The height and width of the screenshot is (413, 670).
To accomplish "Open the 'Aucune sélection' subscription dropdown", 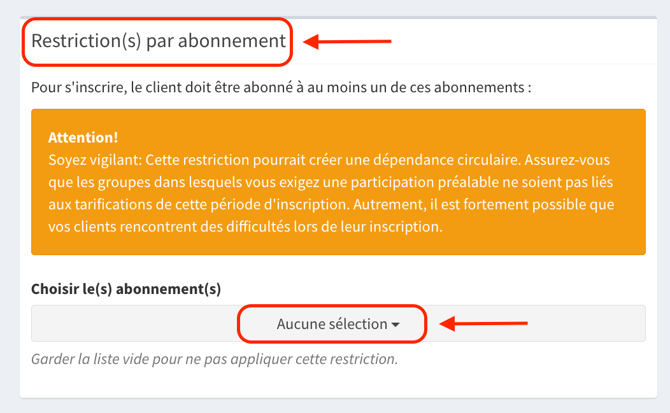I will [x=331, y=324].
